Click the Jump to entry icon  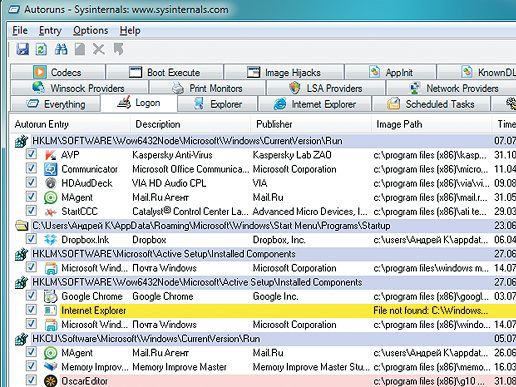(118, 49)
